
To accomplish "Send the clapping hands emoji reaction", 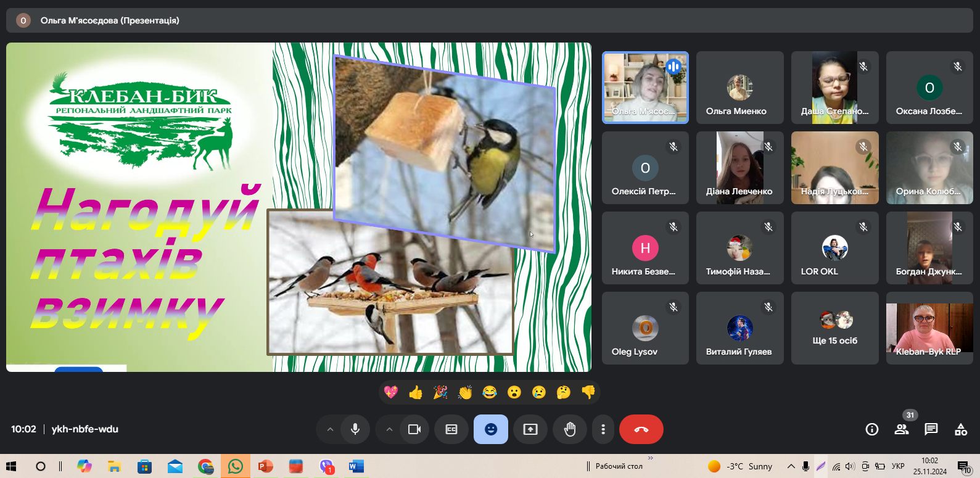I will (x=465, y=392).
